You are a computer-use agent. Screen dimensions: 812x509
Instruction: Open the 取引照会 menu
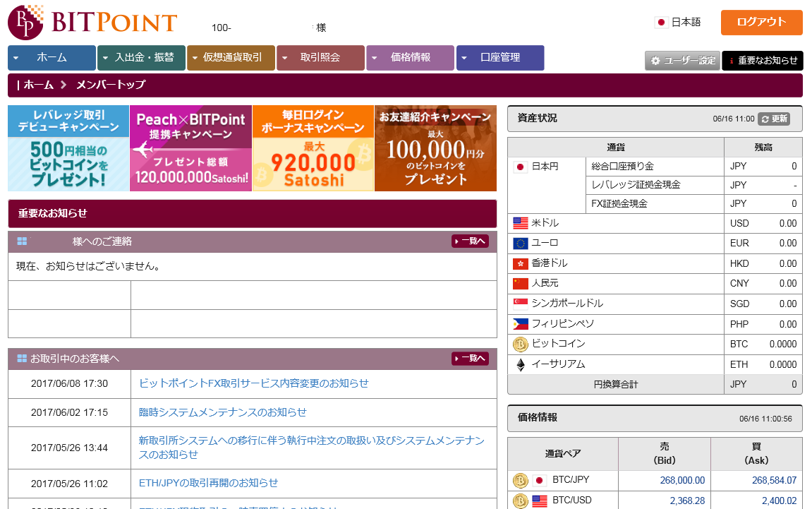[320, 58]
